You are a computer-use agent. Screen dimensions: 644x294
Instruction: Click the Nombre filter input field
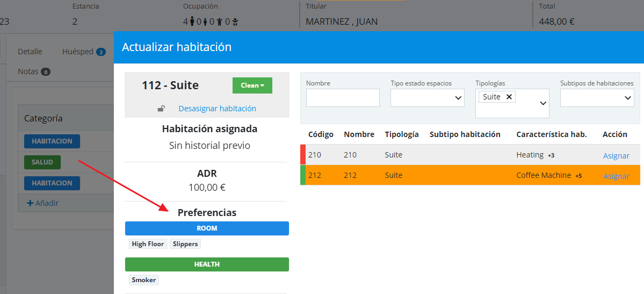pos(343,98)
